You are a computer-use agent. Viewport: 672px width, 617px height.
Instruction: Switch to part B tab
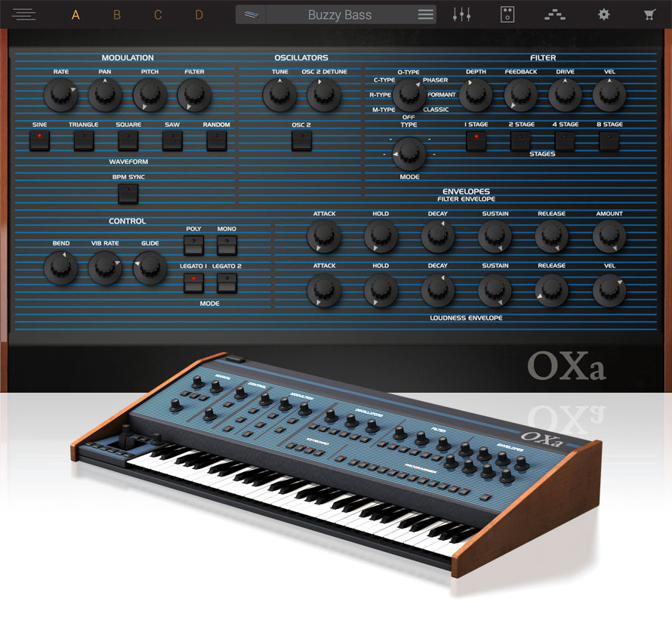coord(117,14)
